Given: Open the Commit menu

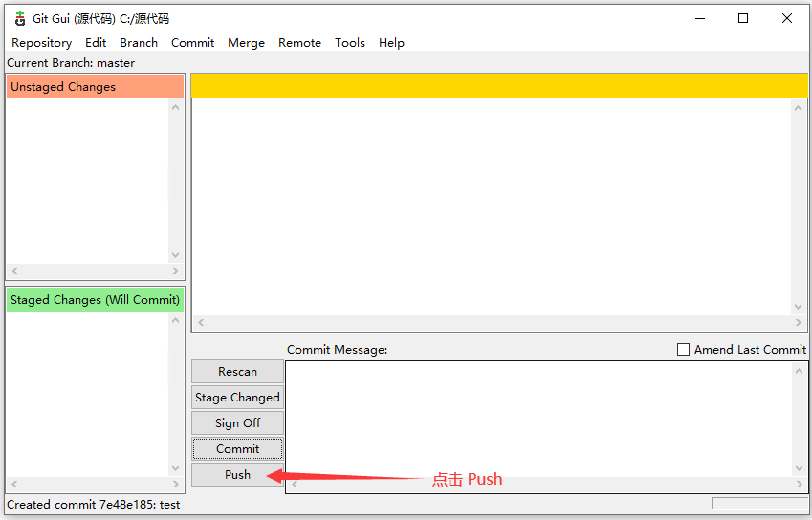Looking at the screenshot, I should [192, 43].
